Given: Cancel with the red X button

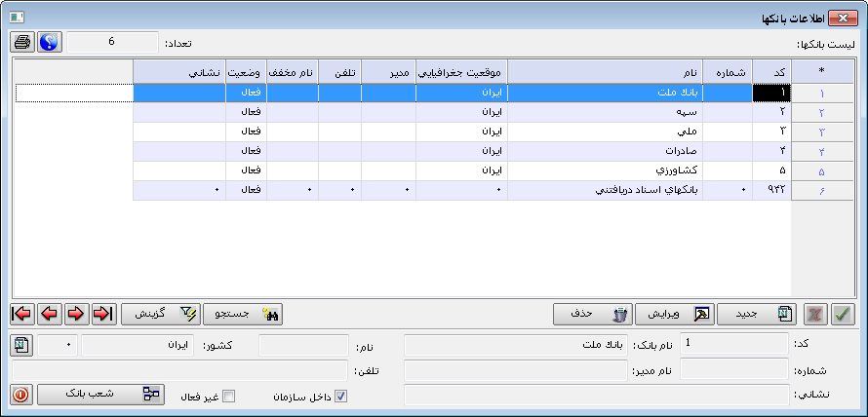Looking at the screenshot, I should (816, 314).
